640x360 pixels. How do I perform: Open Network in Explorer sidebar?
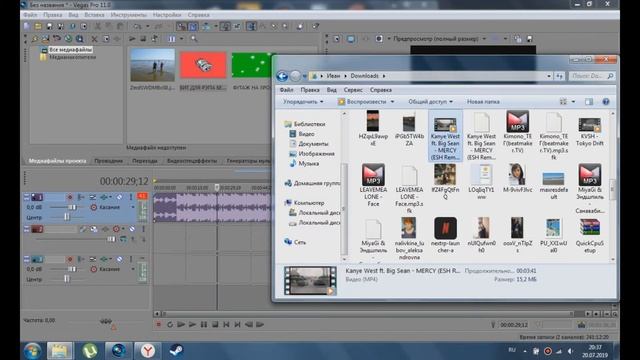tap(295, 242)
